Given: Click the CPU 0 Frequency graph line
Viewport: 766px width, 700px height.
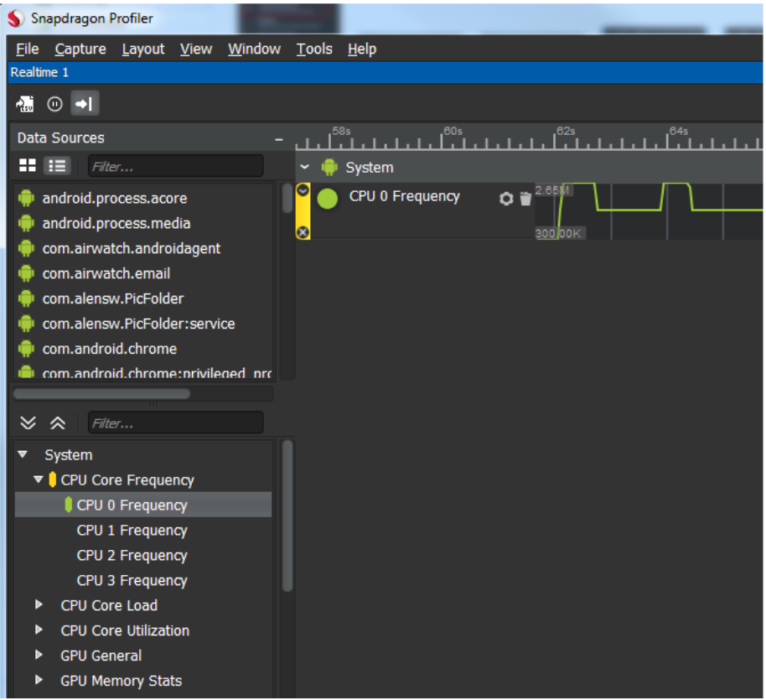Looking at the screenshot, I should [x=629, y=210].
